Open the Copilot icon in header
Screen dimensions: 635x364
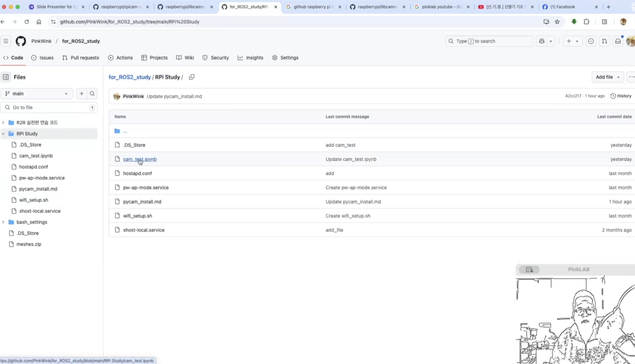[x=541, y=41]
